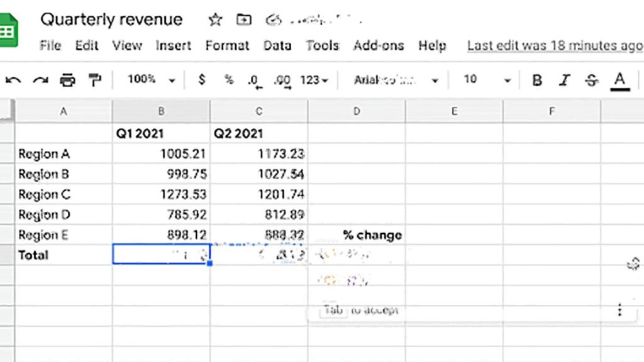Image resolution: width=644 pixels, height=362 pixels.
Task: Open the Format menu
Action: (x=227, y=46)
